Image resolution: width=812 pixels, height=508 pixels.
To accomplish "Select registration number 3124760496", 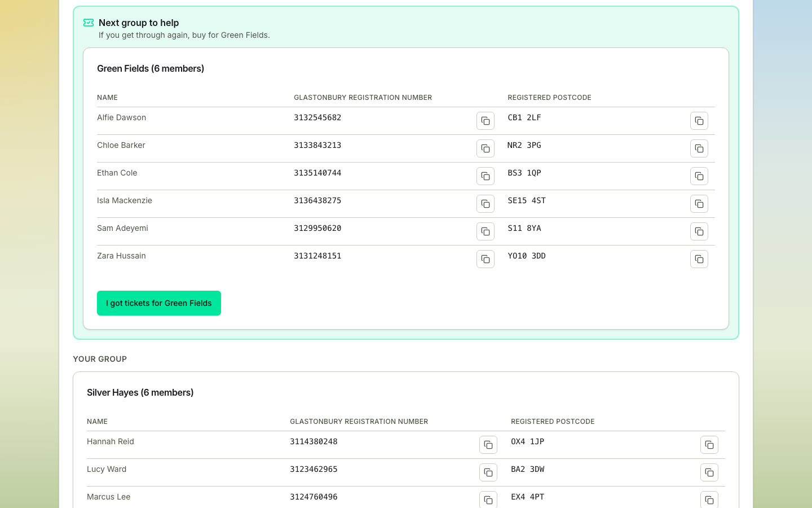I will (x=314, y=497).
